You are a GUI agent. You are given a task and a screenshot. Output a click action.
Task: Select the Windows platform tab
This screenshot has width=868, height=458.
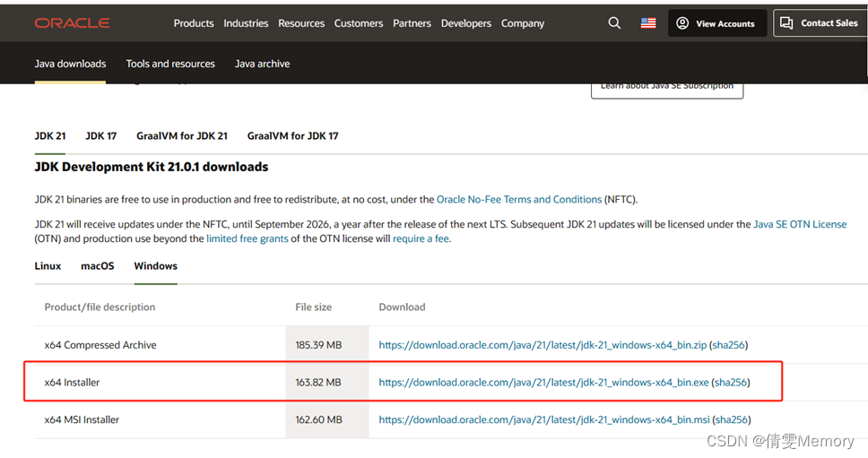(x=155, y=266)
